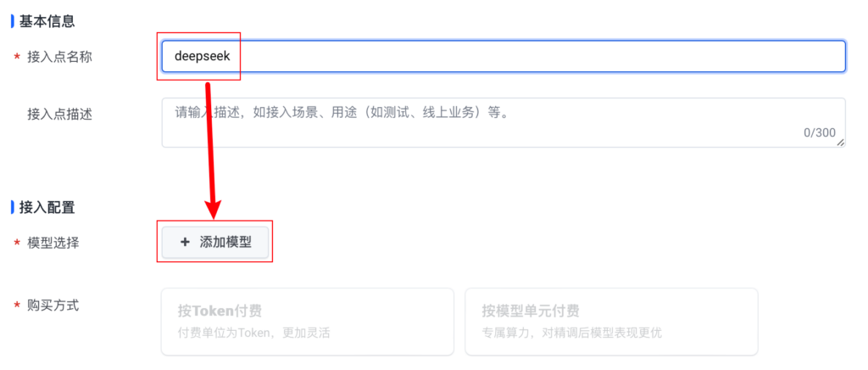Click the blue bar marker beside 基本信息
Image resolution: width=868 pixels, height=370 pixels.
[12, 19]
